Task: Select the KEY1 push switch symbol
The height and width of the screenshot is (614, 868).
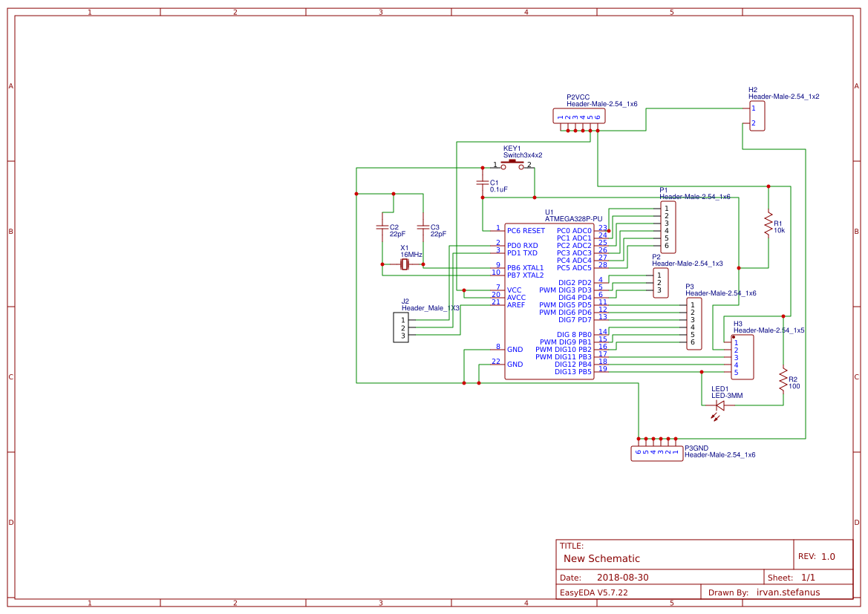Action: coord(512,166)
